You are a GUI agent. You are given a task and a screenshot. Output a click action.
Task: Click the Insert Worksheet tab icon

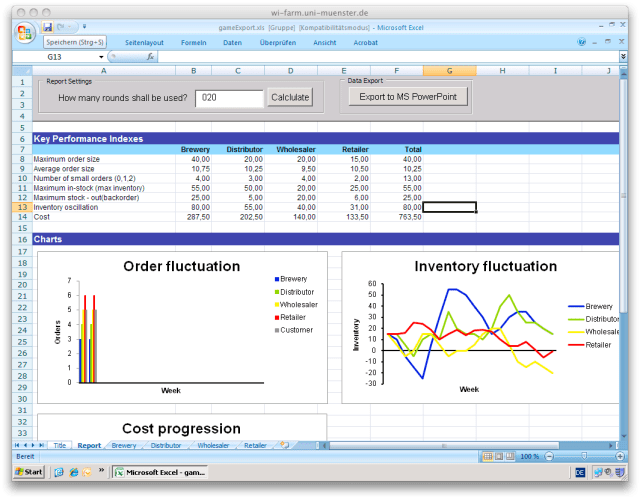click(284, 445)
